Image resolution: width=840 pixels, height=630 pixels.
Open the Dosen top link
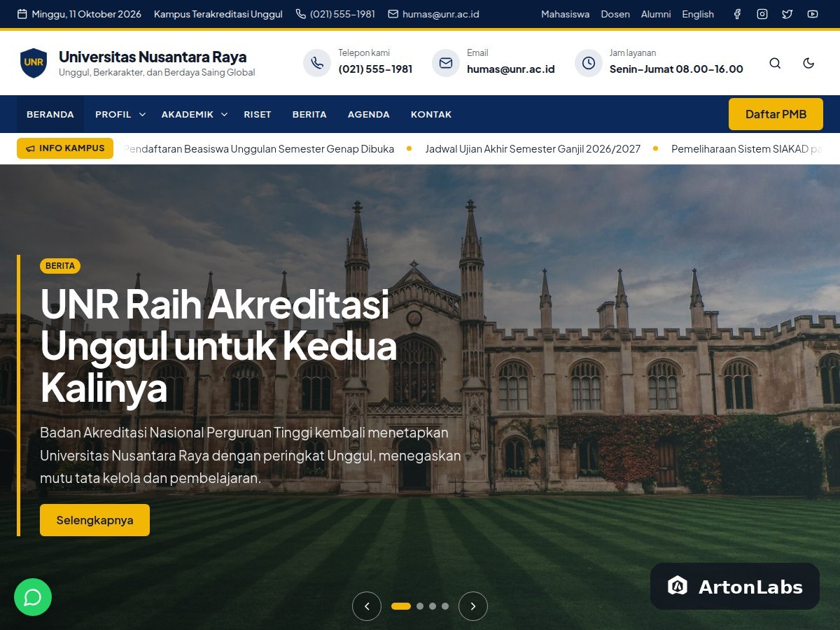(x=615, y=14)
